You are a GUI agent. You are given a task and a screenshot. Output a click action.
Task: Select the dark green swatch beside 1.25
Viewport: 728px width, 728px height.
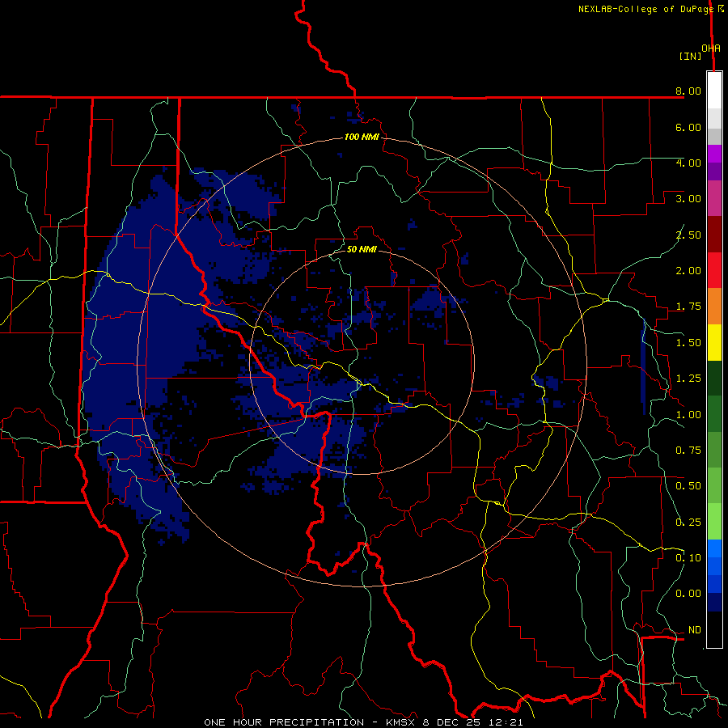coord(714,378)
